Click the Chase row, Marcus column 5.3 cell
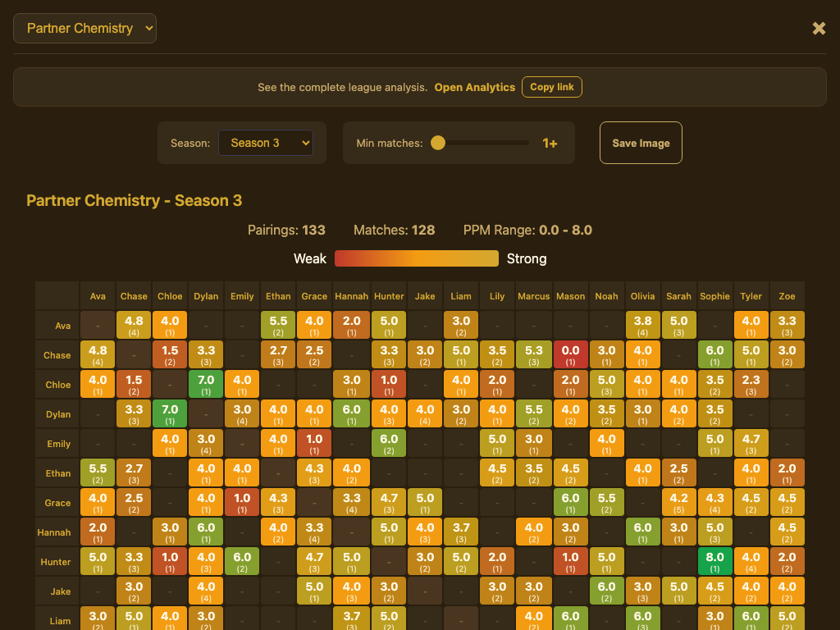 pyautogui.click(x=534, y=354)
